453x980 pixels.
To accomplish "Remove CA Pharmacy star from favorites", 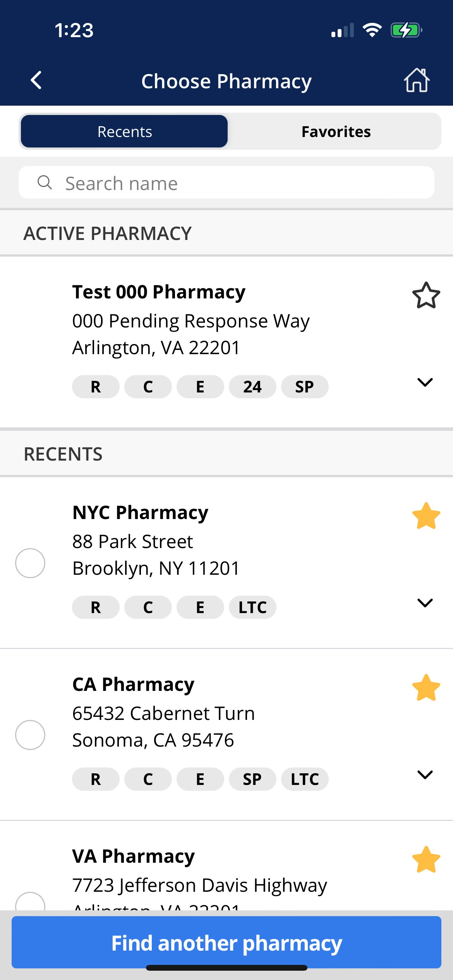I will tap(426, 688).
